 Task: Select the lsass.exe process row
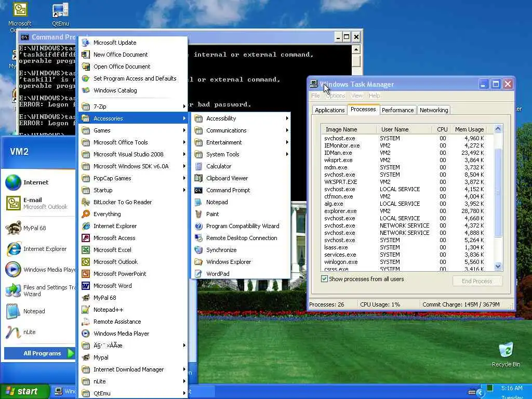coord(405,247)
